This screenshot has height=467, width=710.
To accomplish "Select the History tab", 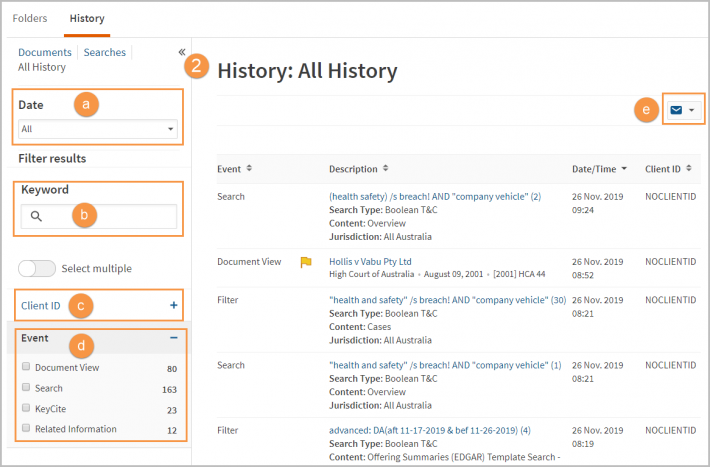I will 87,19.
